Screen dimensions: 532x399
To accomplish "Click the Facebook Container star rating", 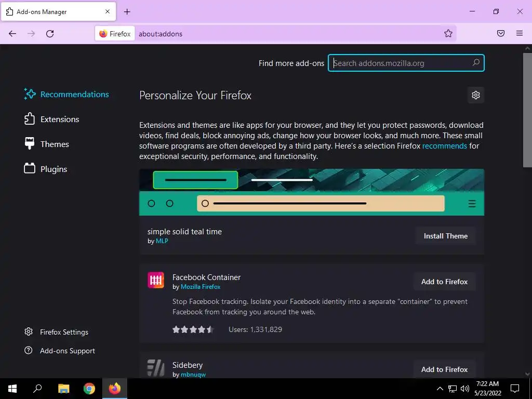I will (193, 329).
